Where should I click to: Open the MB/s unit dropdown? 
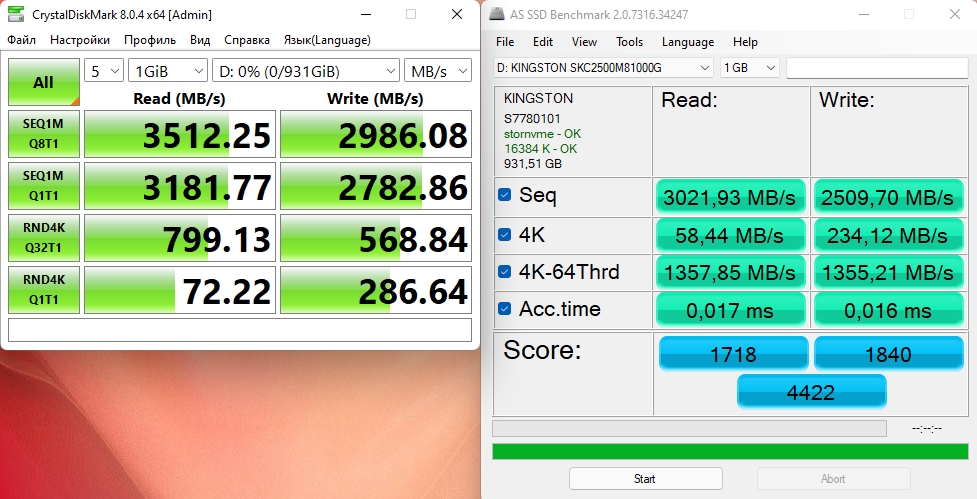pyautogui.click(x=438, y=71)
